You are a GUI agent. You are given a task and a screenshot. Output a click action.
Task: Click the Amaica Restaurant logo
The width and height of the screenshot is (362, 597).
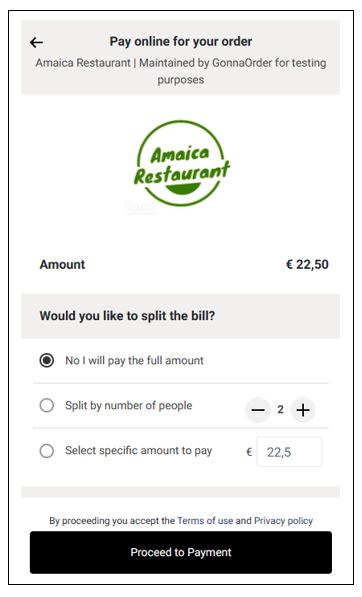click(x=182, y=164)
